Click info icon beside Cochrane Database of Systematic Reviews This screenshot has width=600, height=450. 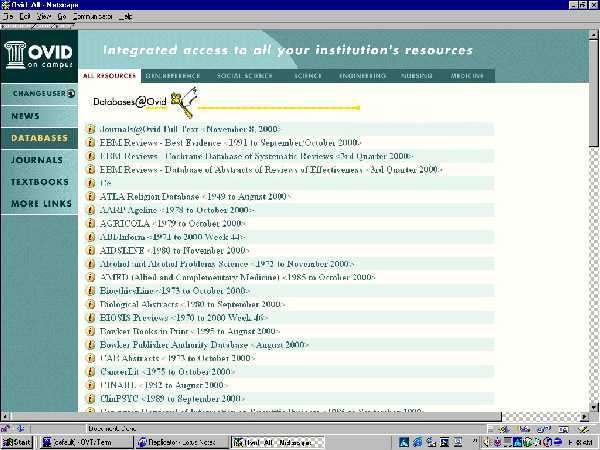point(90,156)
